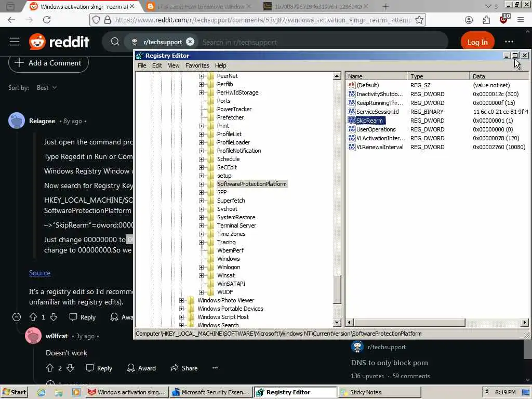Open the Registry Editor Favorites menu
This screenshot has width=532, height=399.
click(x=197, y=65)
